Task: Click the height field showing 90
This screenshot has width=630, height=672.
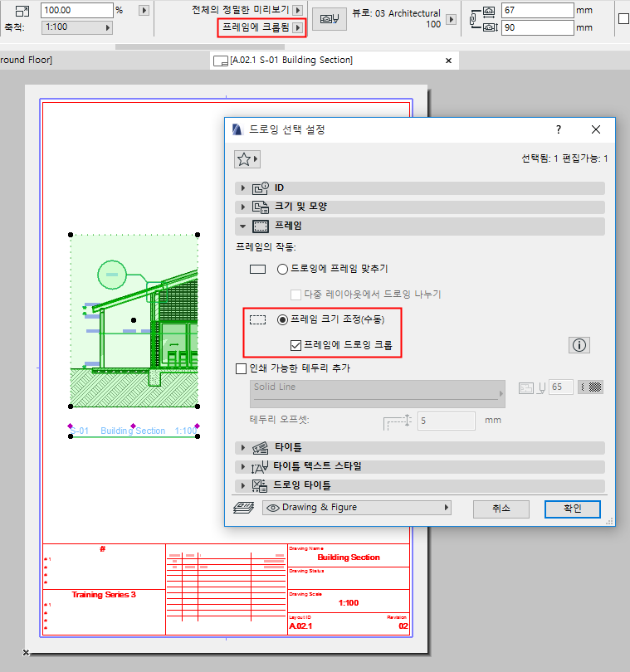Action: click(537, 28)
